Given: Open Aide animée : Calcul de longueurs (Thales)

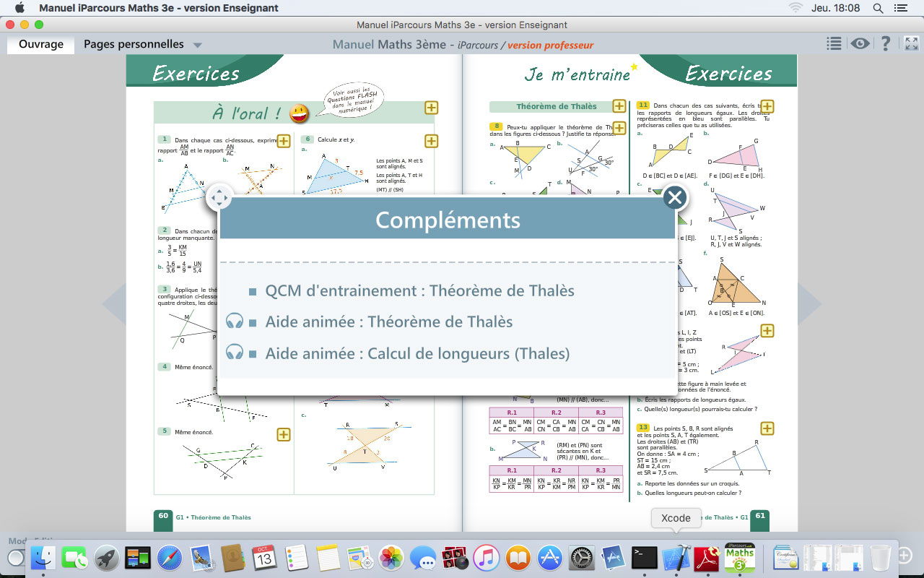Looking at the screenshot, I should [417, 354].
